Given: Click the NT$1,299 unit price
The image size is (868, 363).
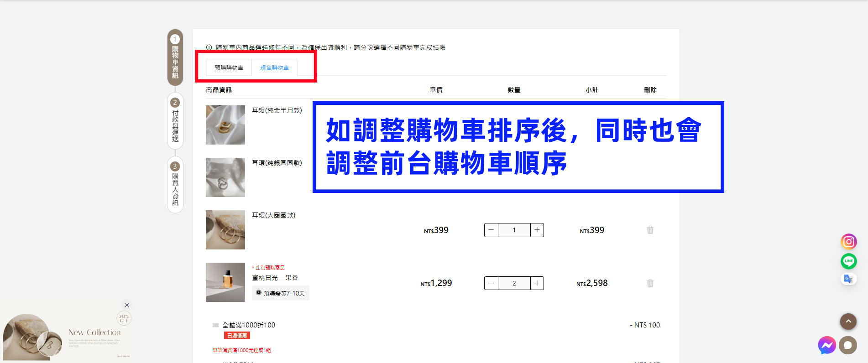Looking at the screenshot, I should click(436, 283).
